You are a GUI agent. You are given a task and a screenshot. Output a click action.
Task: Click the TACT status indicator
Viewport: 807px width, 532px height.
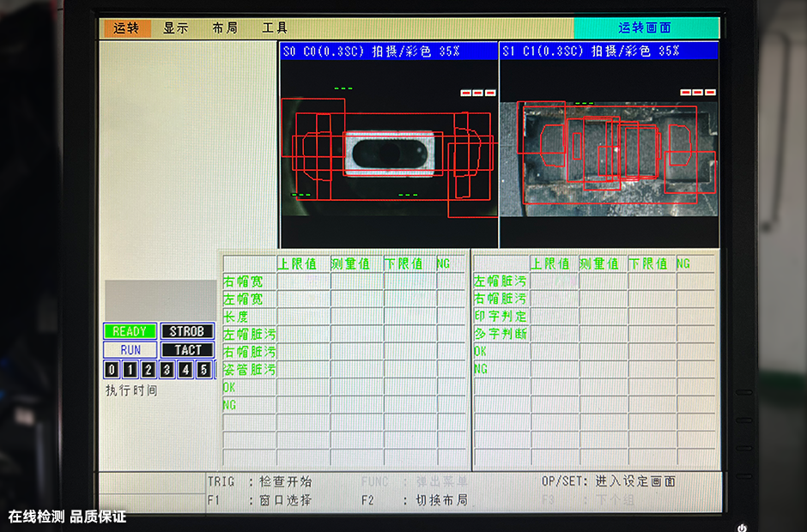click(187, 350)
